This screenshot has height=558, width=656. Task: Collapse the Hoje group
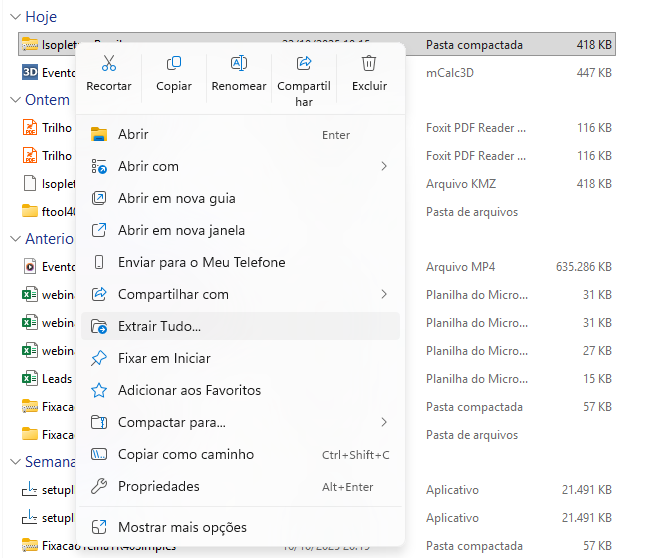click(16, 18)
